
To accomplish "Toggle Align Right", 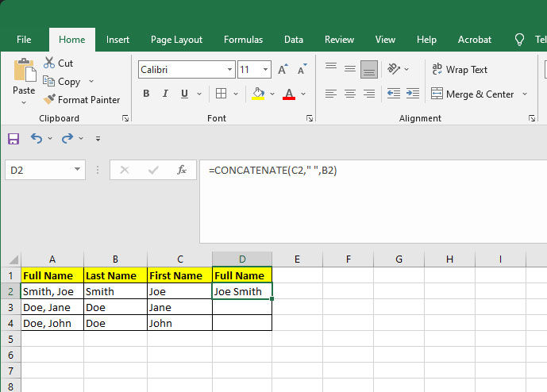I will click(369, 94).
